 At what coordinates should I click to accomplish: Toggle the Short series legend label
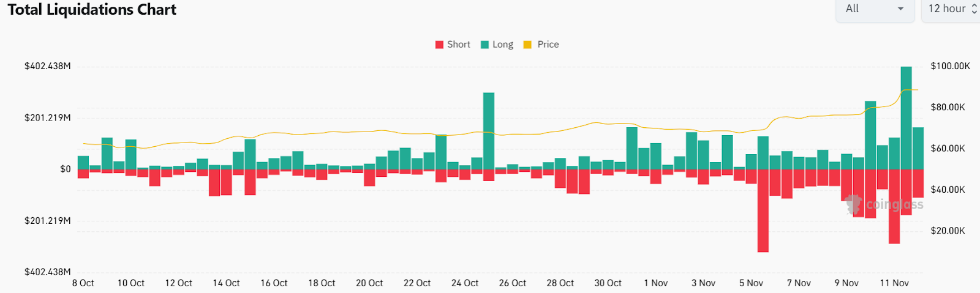(x=458, y=45)
